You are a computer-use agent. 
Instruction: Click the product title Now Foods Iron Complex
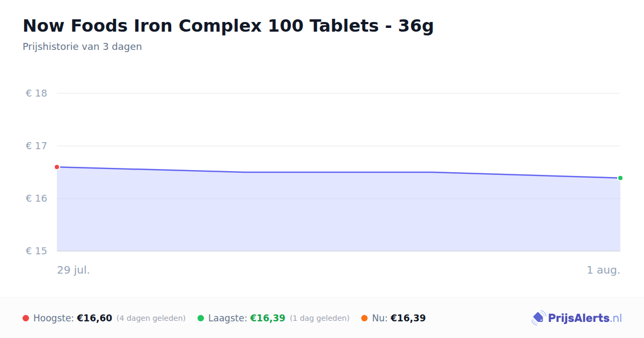[228, 25]
